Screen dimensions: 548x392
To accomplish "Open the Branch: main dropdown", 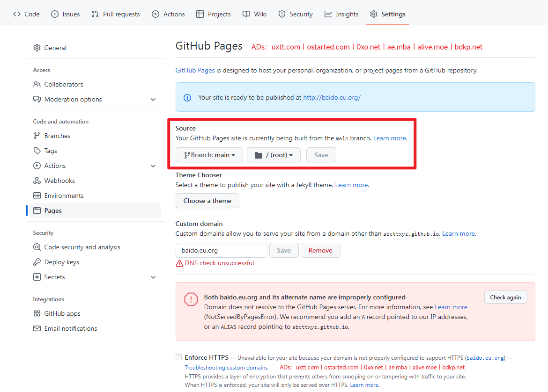I will click(209, 155).
